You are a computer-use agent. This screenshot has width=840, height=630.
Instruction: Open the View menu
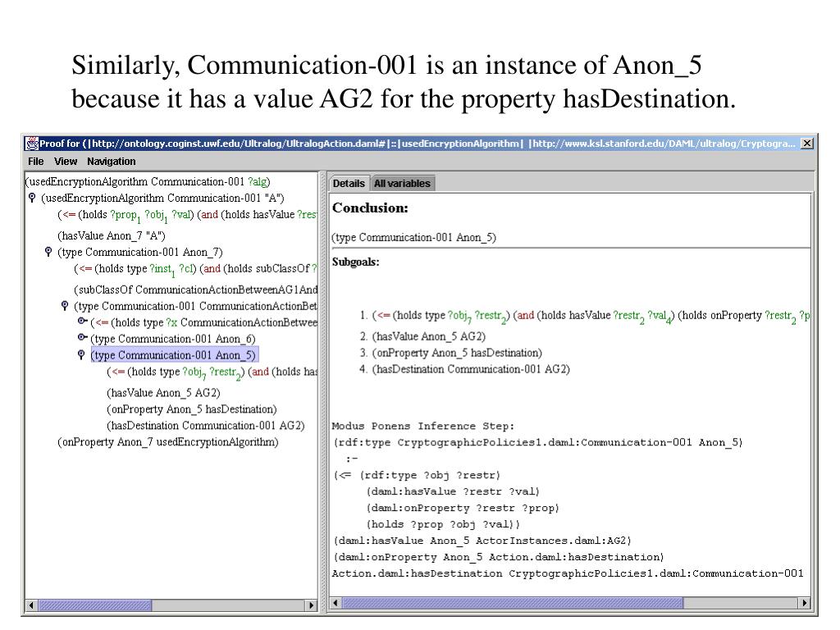tap(66, 162)
